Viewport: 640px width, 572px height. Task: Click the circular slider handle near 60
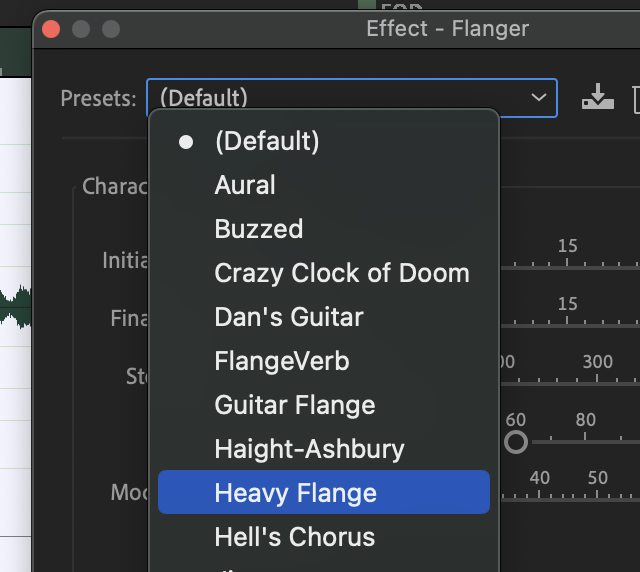point(516,442)
